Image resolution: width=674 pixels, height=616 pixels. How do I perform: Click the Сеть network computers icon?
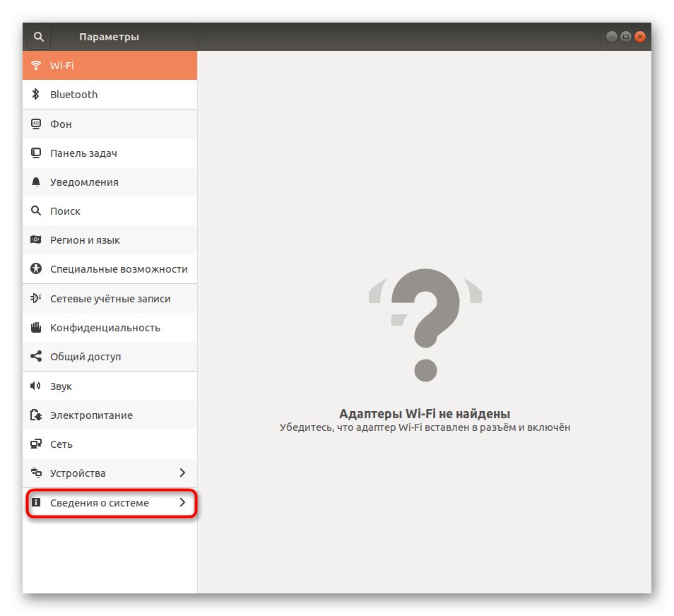click(36, 444)
